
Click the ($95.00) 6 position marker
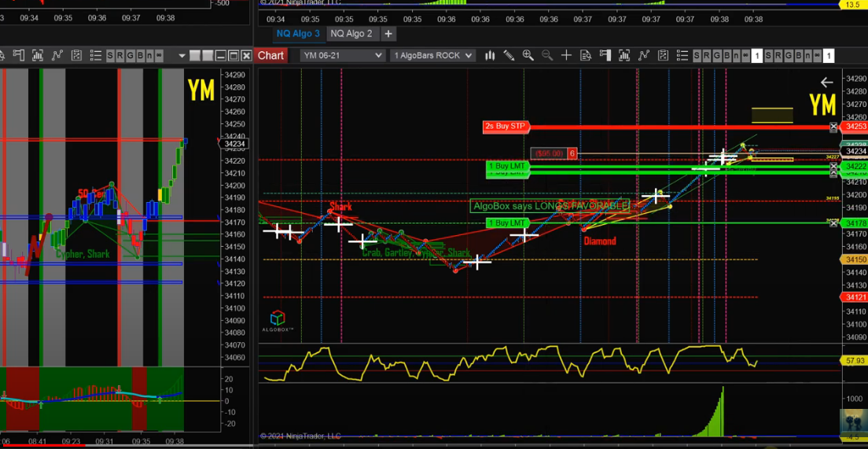click(554, 153)
